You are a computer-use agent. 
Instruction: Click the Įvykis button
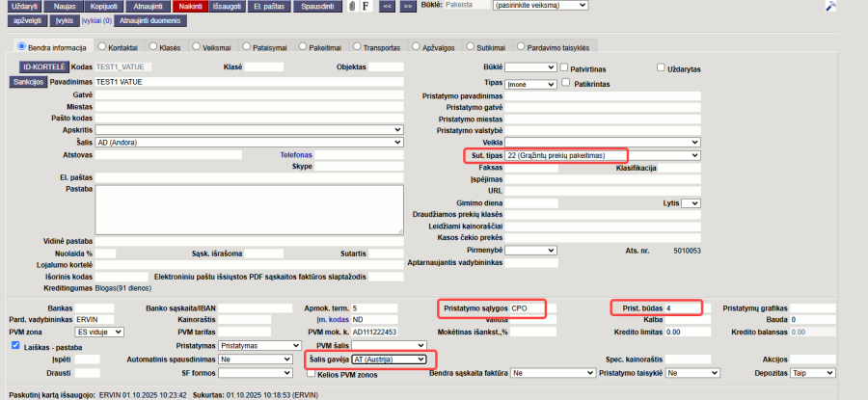point(65,20)
